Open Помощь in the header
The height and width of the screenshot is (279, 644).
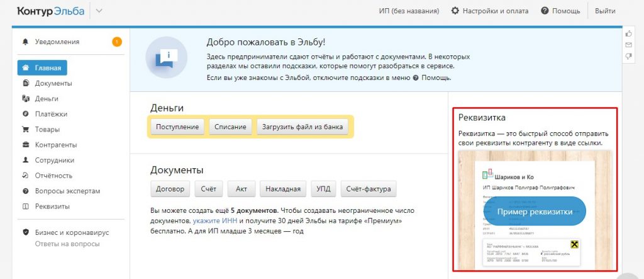click(566, 11)
